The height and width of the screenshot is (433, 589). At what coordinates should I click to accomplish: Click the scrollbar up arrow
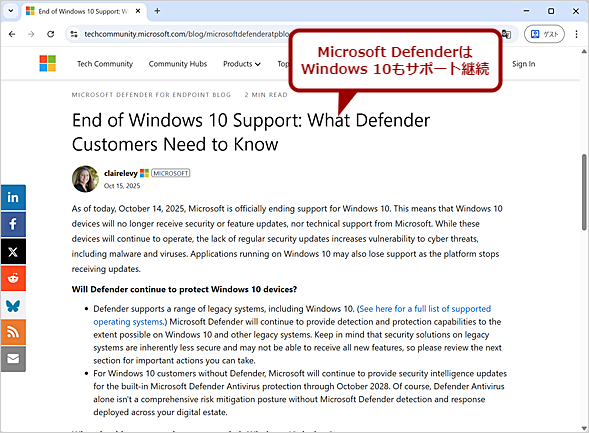pos(584,51)
